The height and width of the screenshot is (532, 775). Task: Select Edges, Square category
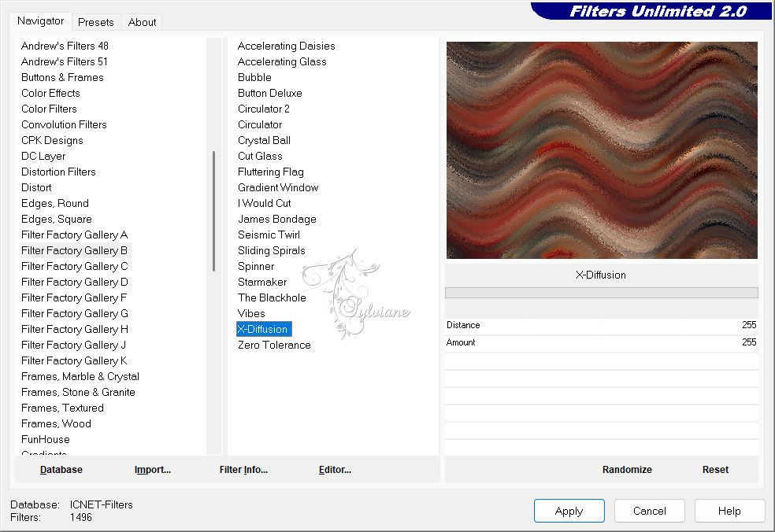coord(57,220)
